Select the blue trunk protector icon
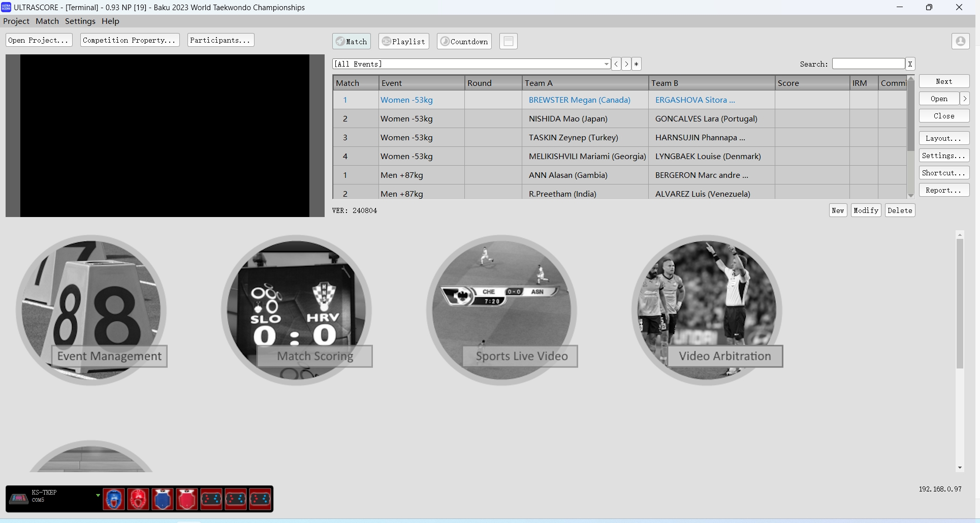This screenshot has height=523, width=980. pos(163,499)
